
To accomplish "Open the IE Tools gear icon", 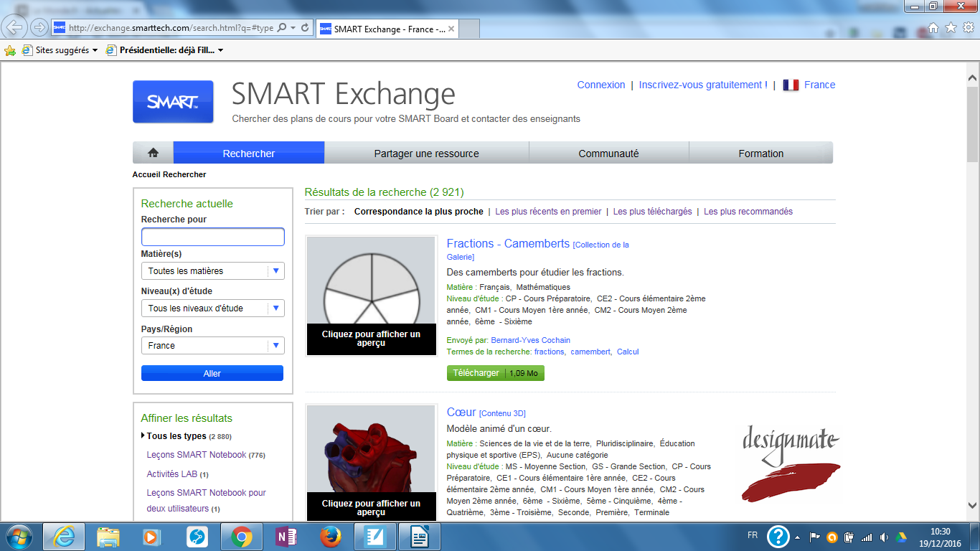I will (x=968, y=27).
